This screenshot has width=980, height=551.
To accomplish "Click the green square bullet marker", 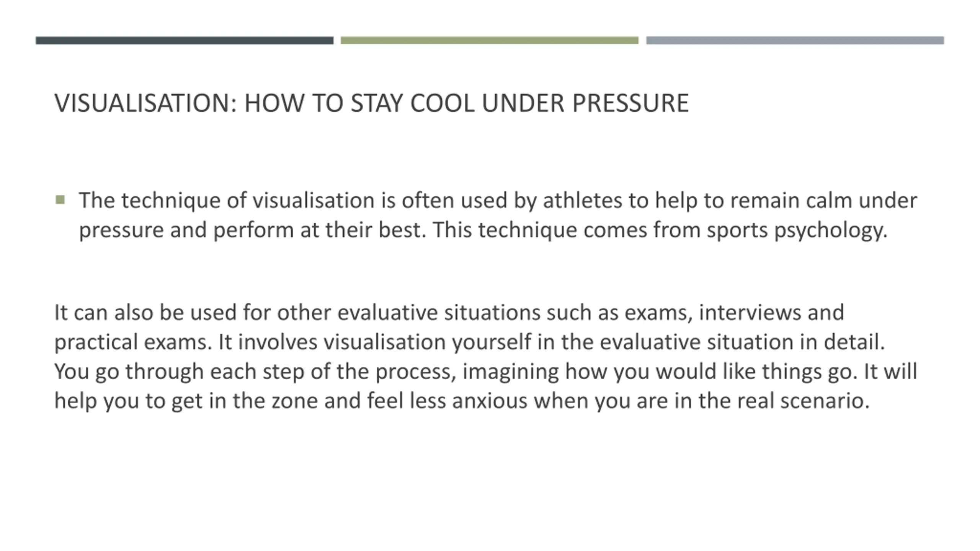I will click(x=60, y=200).
